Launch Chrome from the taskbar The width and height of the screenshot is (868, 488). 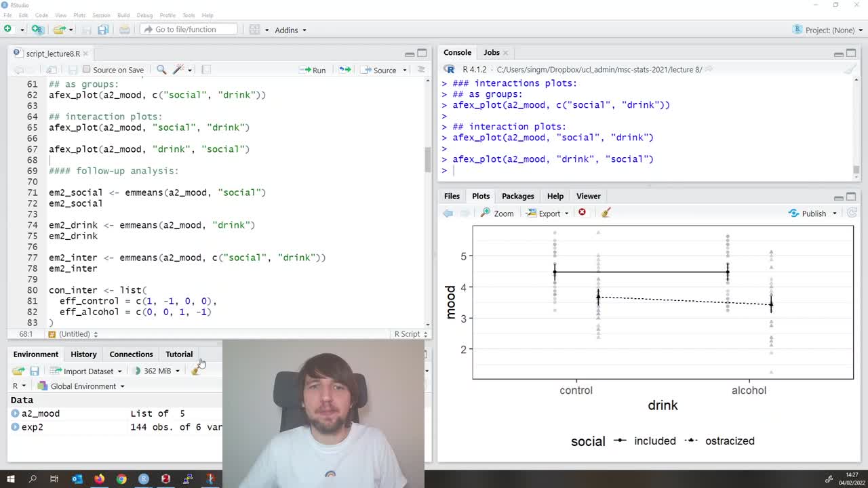click(121, 479)
